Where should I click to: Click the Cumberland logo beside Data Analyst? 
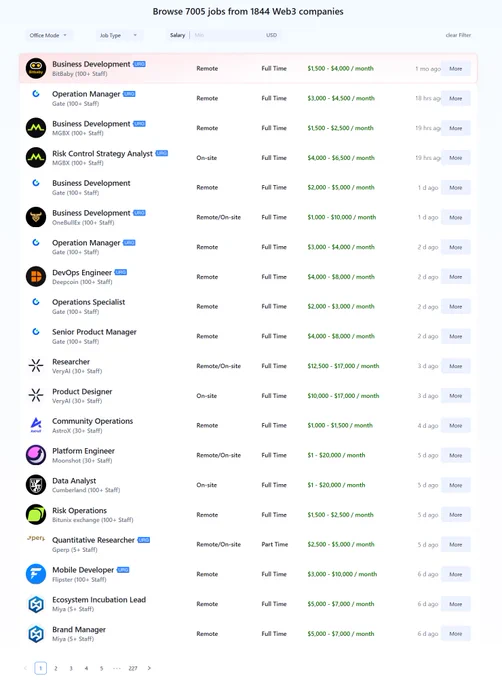(x=36, y=485)
